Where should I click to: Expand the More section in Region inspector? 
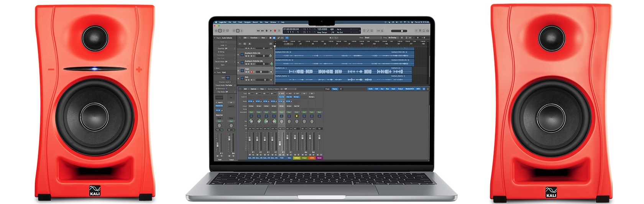pyautogui.click(x=215, y=68)
